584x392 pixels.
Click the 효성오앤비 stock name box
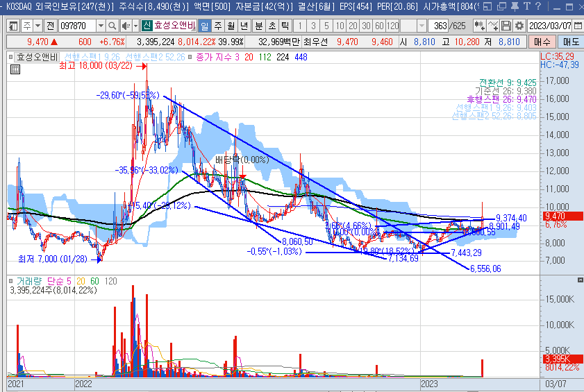point(175,26)
